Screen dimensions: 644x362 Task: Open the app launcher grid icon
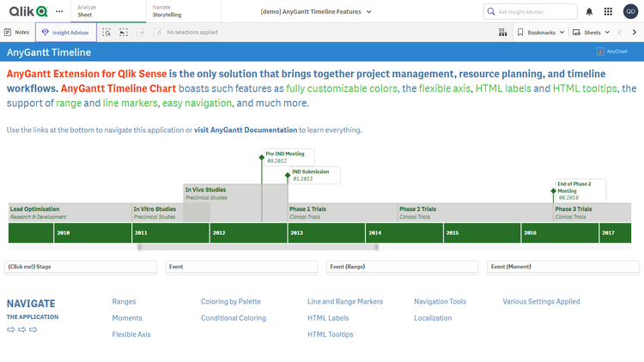point(608,11)
